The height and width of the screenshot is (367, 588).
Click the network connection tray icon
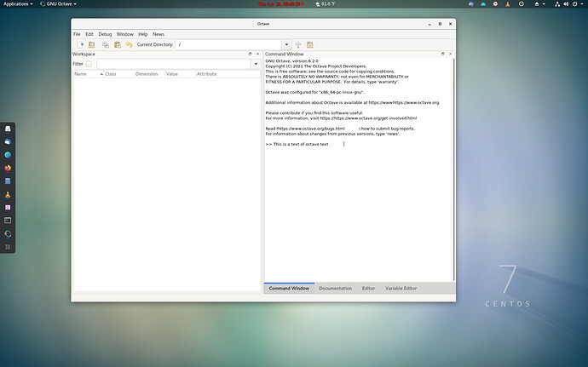click(x=557, y=3)
